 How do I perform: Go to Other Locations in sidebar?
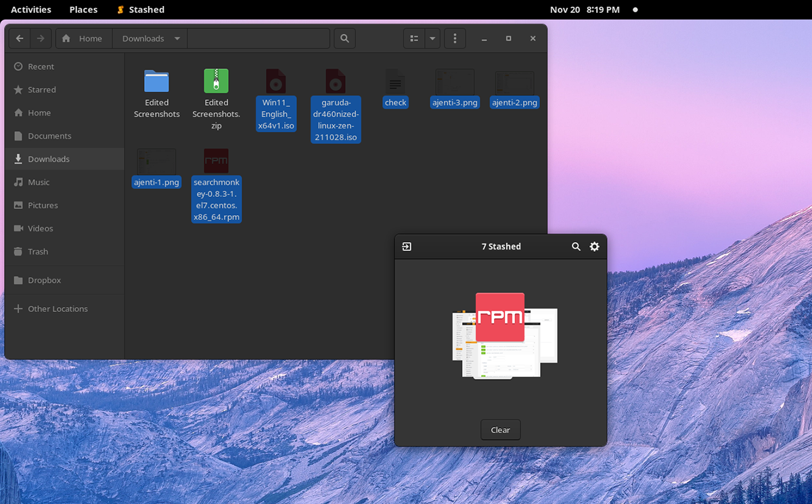click(x=58, y=309)
